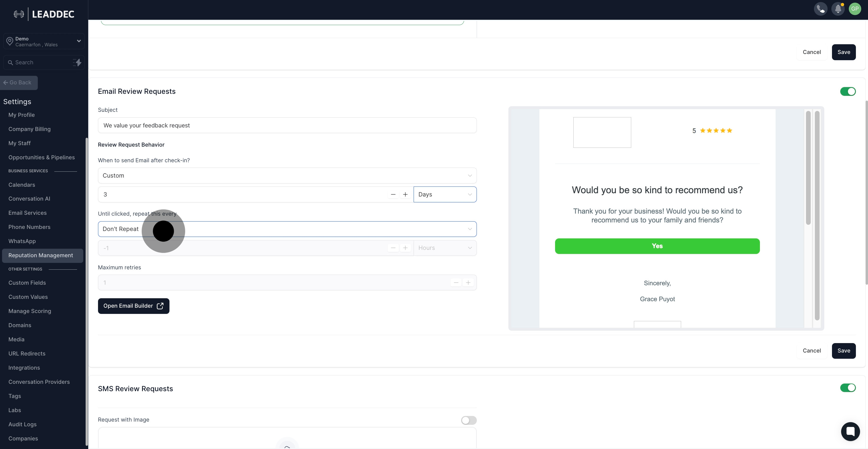Click the Maximum retries number field
The height and width of the screenshot is (449, 868).
pos(287,283)
